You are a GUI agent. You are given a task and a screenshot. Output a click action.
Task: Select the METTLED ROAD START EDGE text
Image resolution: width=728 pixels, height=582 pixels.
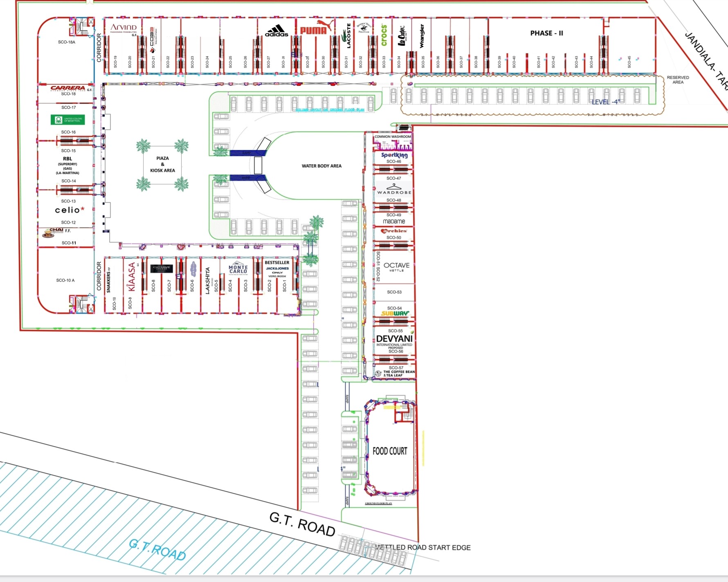[x=423, y=547]
